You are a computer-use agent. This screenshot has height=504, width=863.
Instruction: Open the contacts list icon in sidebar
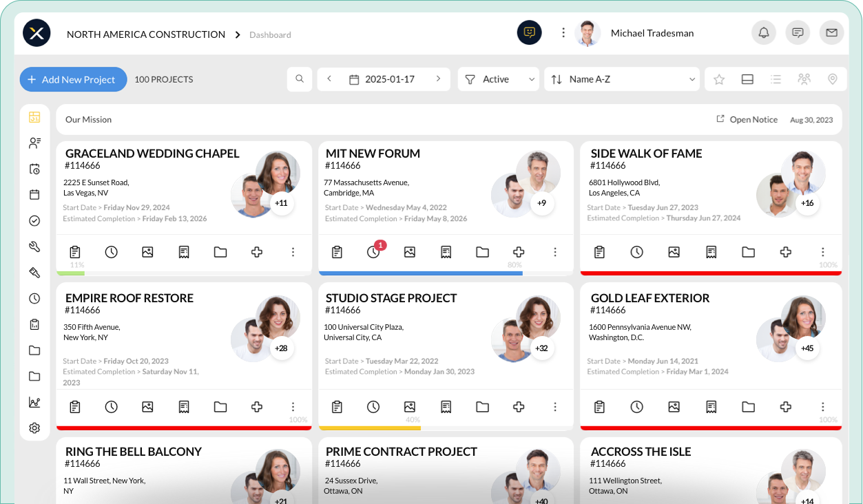point(34,143)
